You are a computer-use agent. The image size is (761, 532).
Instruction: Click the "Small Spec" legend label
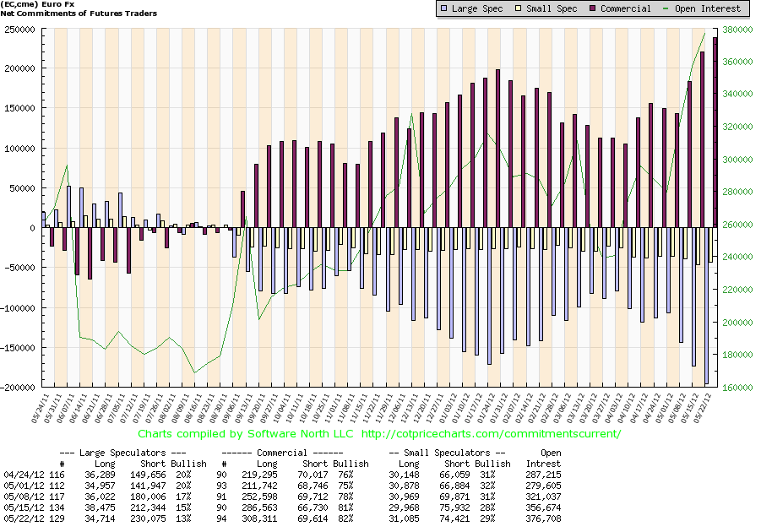(x=552, y=8)
